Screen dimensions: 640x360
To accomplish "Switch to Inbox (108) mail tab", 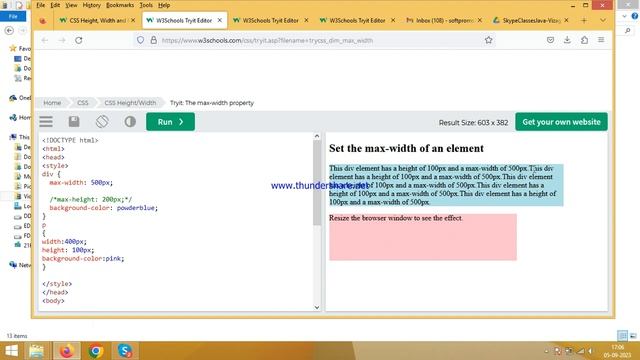I will point(444,20).
